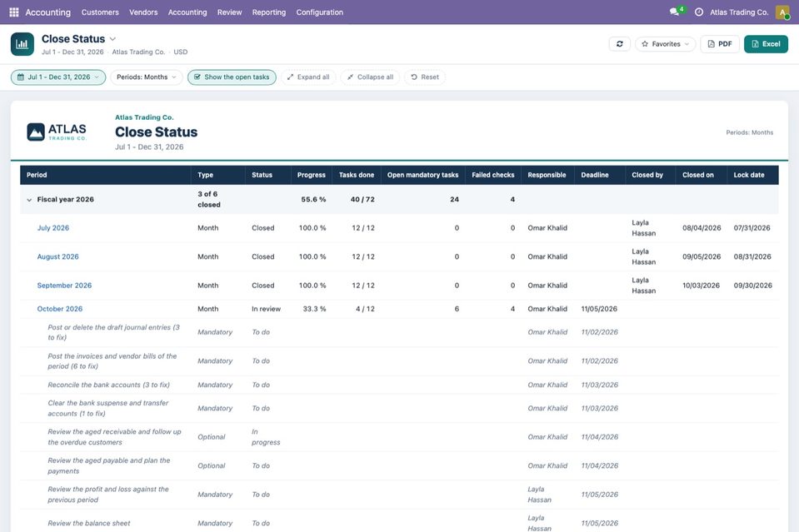Open the July 2026 period link

click(53, 228)
